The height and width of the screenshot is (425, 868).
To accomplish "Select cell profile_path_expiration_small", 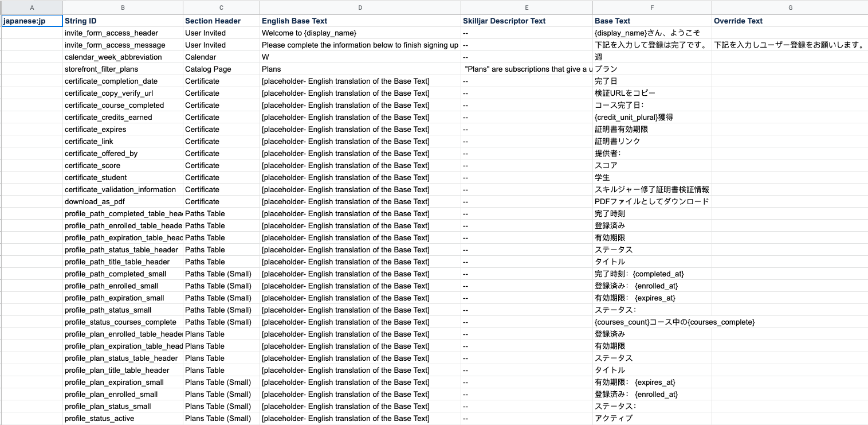I will (123, 298).
